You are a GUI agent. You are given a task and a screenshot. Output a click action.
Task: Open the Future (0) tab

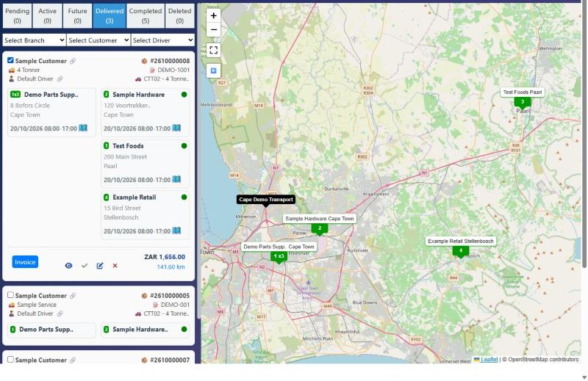[77, 15]
